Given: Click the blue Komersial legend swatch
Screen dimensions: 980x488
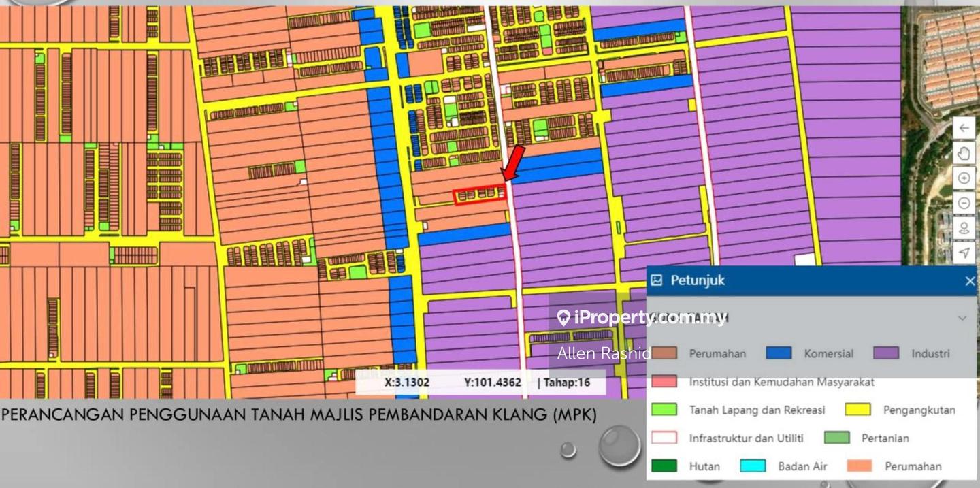Looking at the screenshot, I should (779, 353).
